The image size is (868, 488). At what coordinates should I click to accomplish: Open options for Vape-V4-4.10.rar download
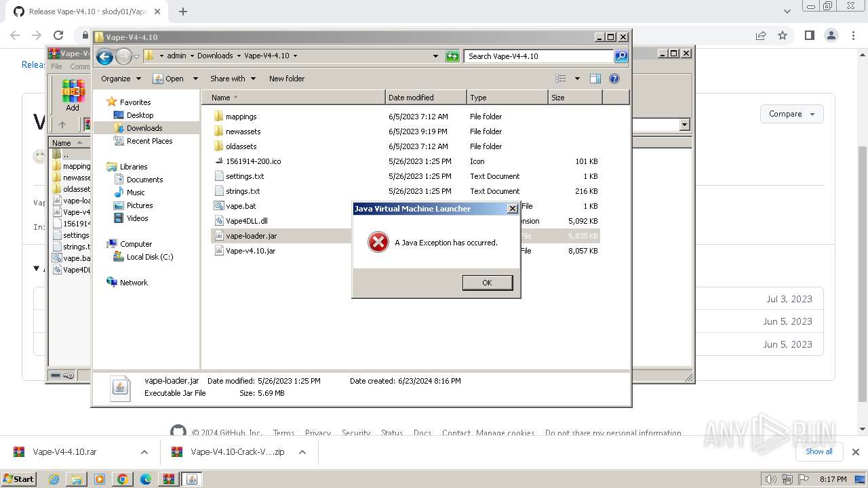144,452
